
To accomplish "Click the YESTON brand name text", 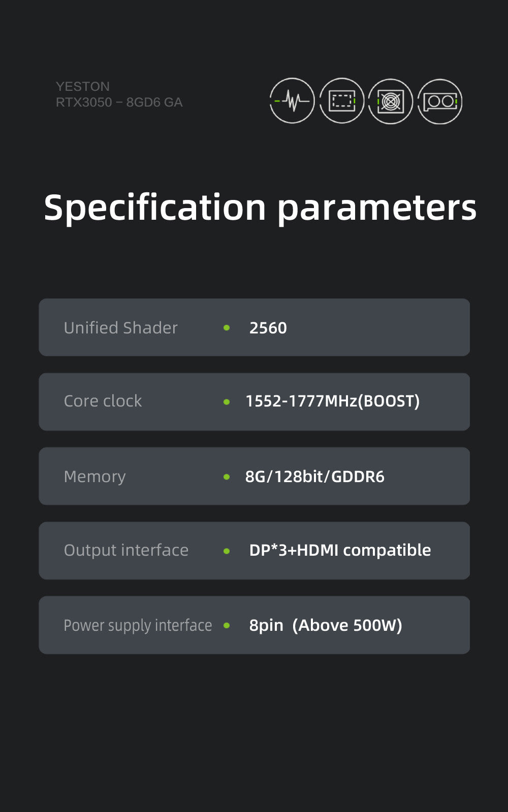I will tap(83, 86).
